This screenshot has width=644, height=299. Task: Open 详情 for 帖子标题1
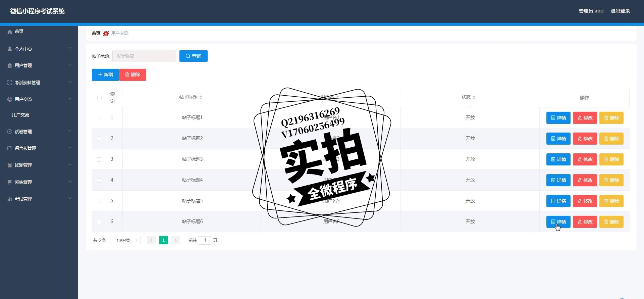coord(558,118)
